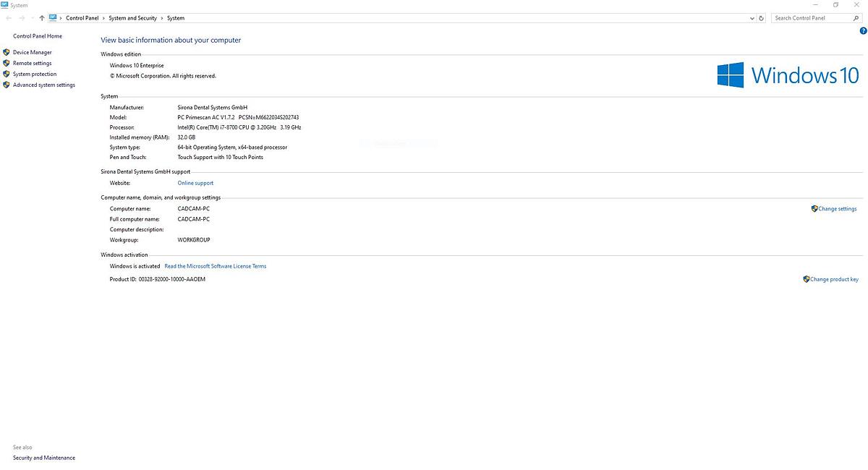Click the blue Help question mark icon

click(863, 31)
